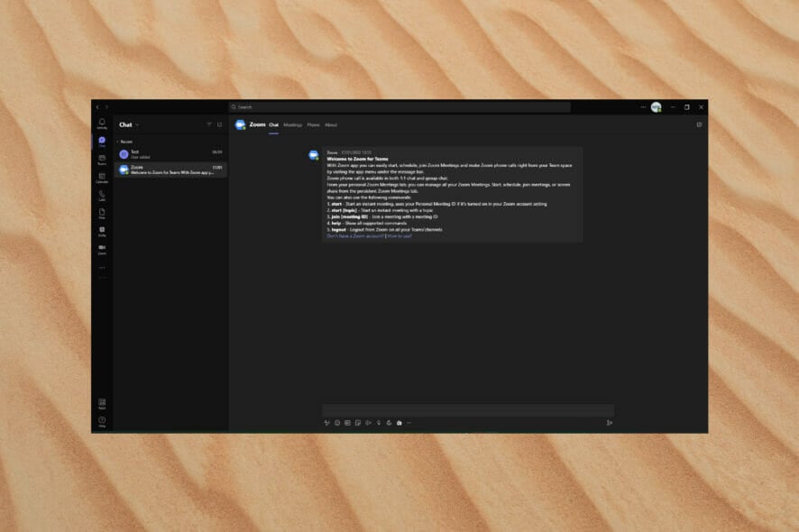
Task: Start a new chat with compose icon
Action: click(220, 124)
